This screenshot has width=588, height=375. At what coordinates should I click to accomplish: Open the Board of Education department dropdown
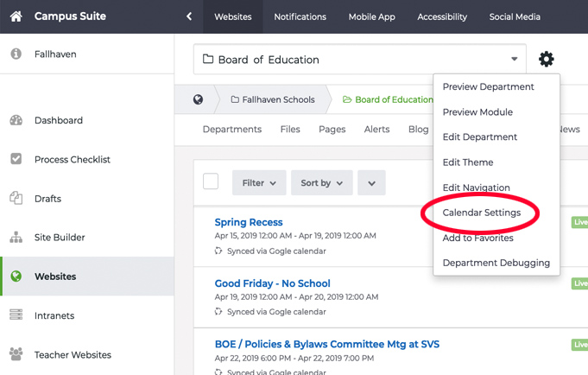click(360, 60)
